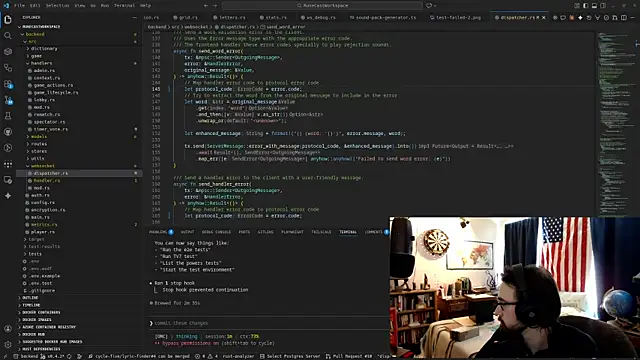640x360 pixels.
Task: Open the File menu
Action: 19,6
